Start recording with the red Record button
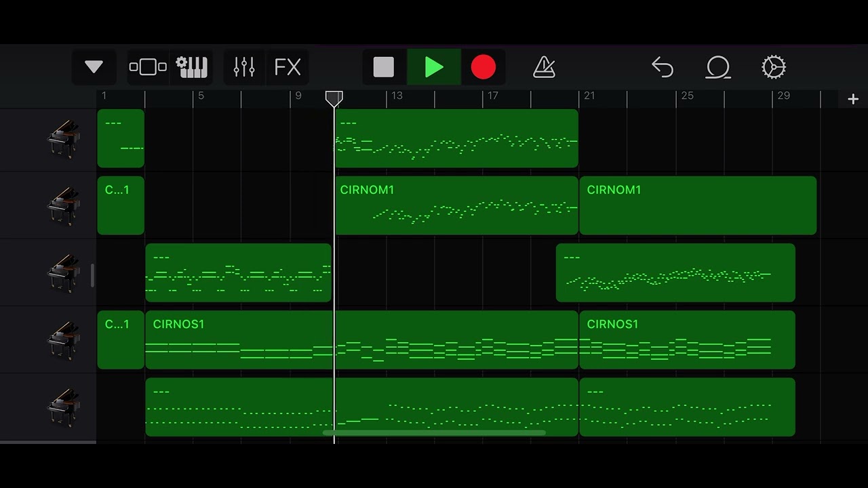This screenshot has height=488, width=868. 484,67
